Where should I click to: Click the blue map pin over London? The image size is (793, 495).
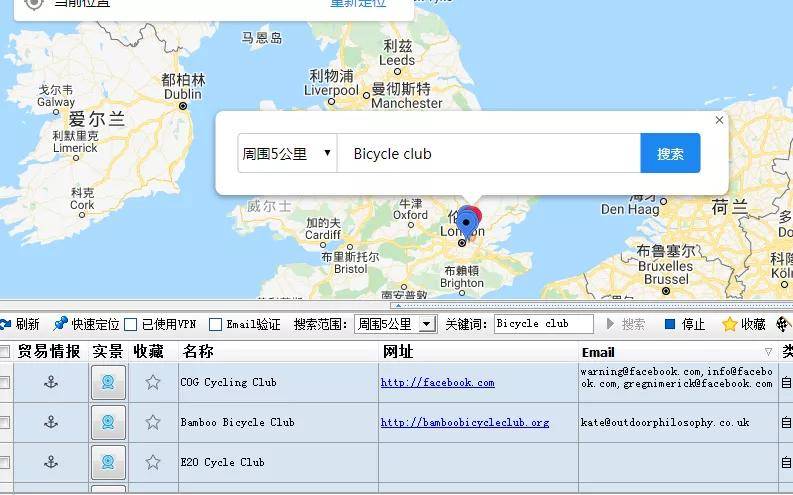coord(466,223)
